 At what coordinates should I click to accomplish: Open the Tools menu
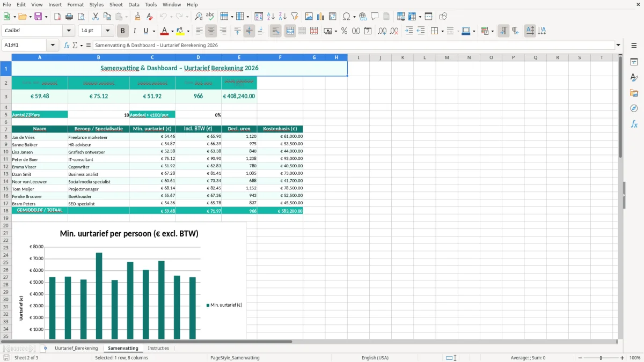pos(151,4)
